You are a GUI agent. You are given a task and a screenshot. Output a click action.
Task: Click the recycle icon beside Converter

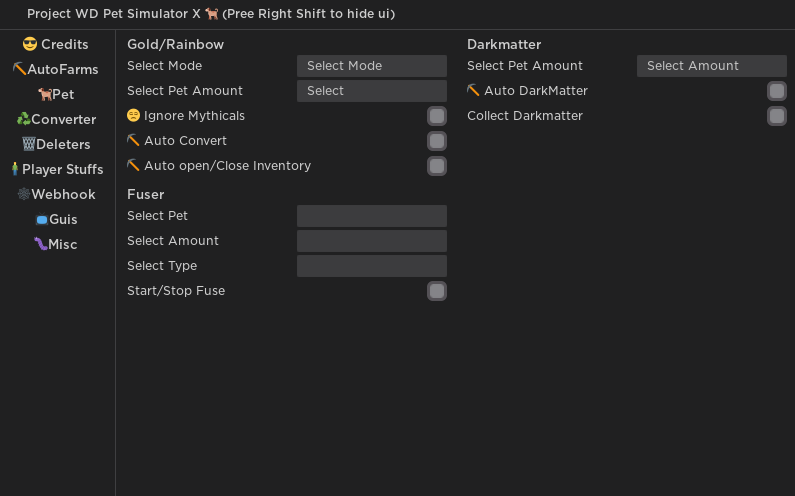[x=23, y=119]
